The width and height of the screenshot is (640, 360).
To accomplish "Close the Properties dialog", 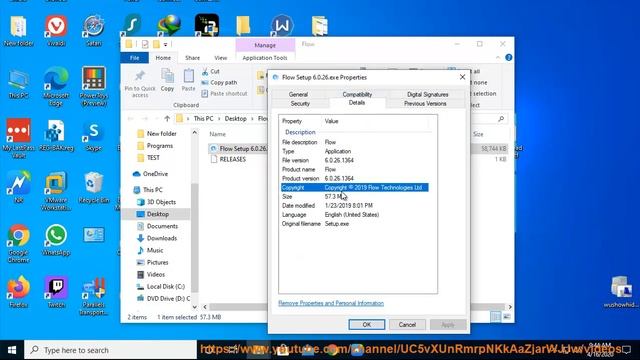I will point(462,77).
